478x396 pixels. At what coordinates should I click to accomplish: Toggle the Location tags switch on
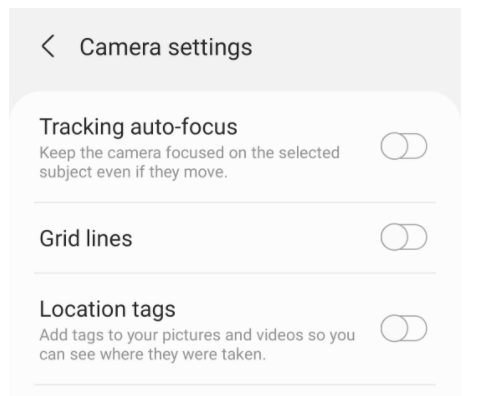point(404,328)
